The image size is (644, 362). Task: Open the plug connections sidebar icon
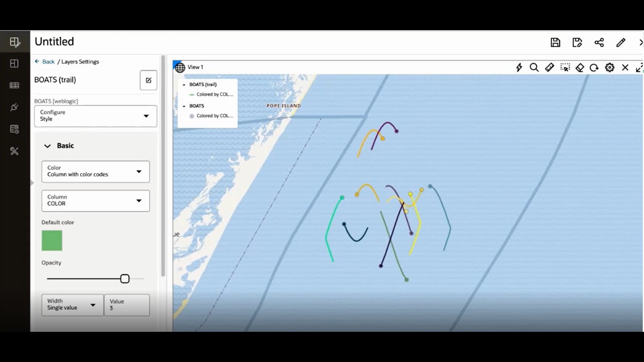point(14,107)
